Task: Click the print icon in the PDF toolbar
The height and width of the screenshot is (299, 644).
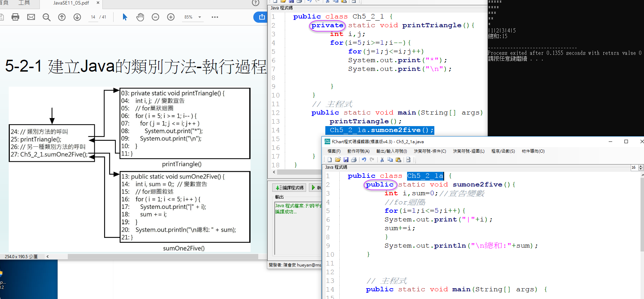Action: [x=15, y=17]
